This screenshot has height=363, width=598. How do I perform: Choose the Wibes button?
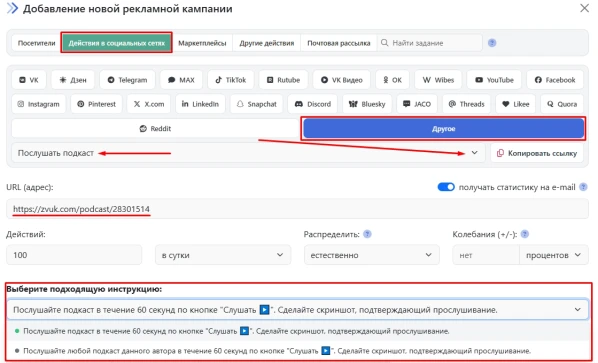(438, 80)
